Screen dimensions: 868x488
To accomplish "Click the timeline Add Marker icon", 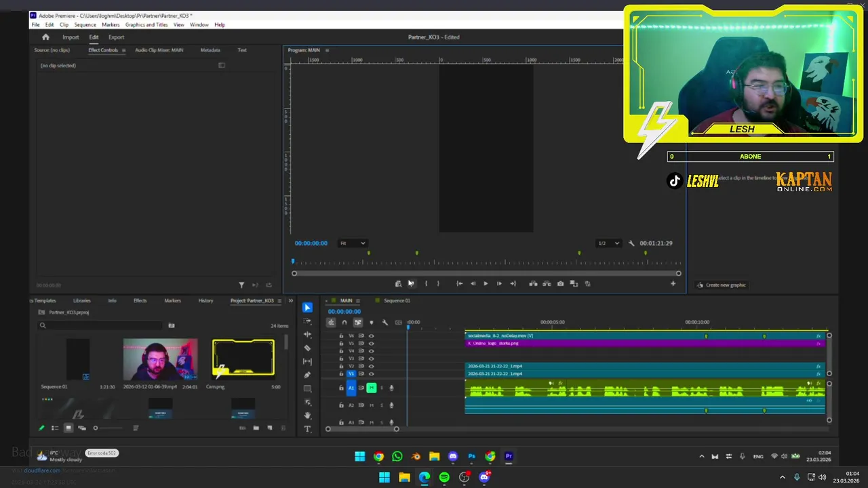I will 371,323.
